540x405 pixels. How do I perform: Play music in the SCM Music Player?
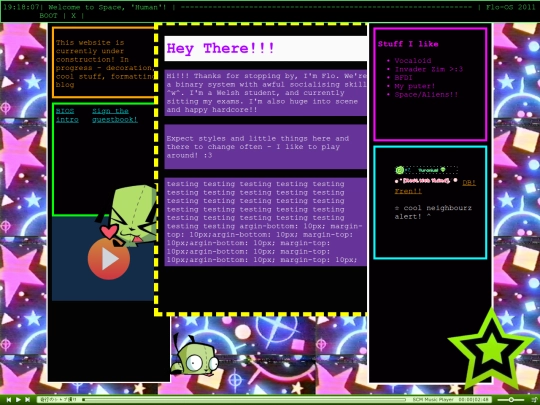[18, 399]
